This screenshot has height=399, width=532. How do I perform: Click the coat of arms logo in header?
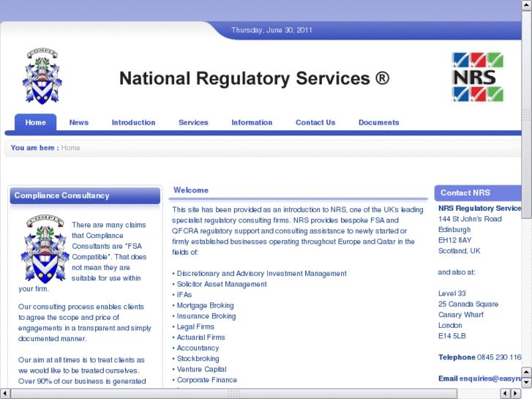pyautogui.click(x=42, y=76)
